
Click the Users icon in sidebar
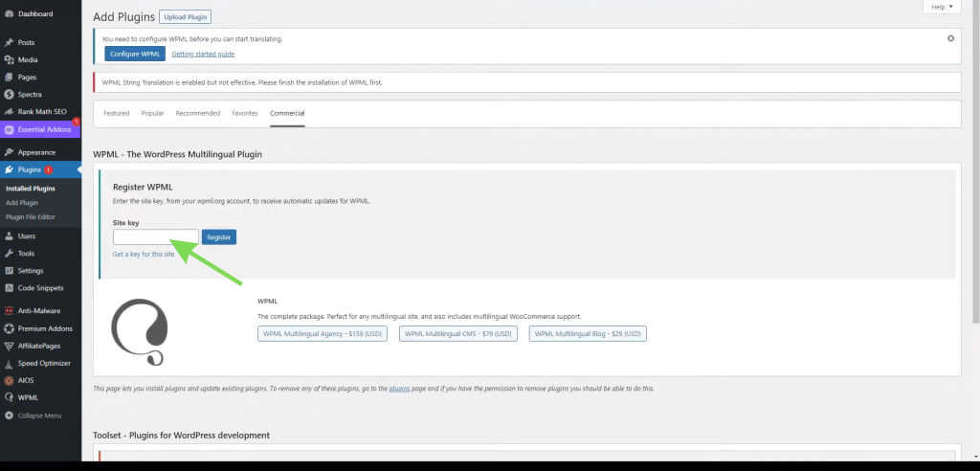9,235
